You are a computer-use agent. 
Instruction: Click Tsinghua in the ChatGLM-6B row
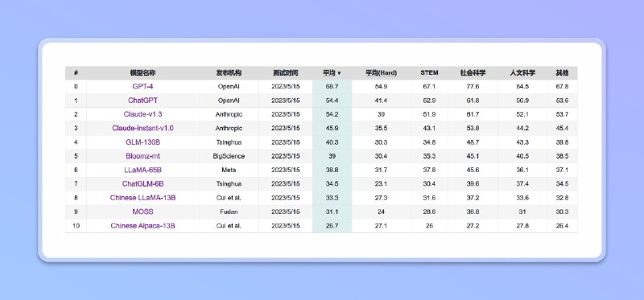pos(229,184)
